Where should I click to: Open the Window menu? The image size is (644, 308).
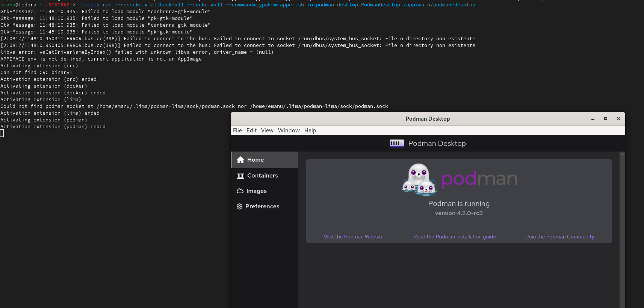(289, 130)
